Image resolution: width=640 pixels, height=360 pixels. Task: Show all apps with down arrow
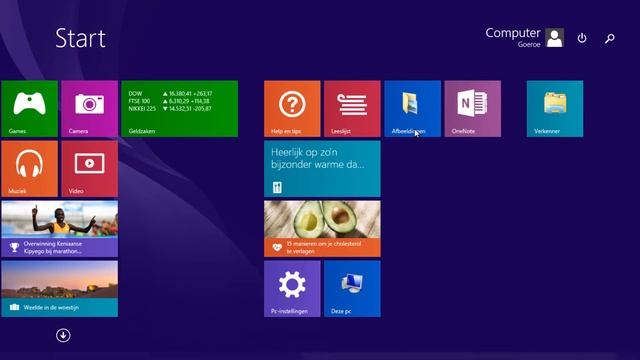click(x=63, y=336)
